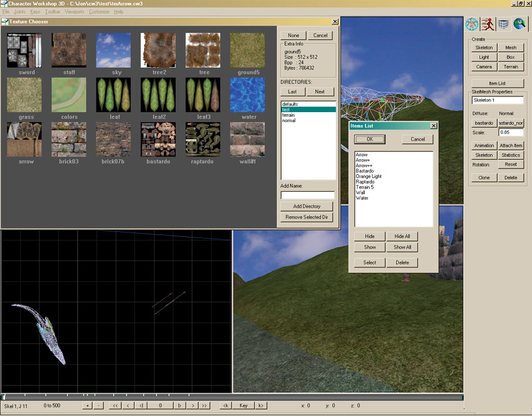
Task: Go to the previous keyframe using <k
Action: point(225,405)
